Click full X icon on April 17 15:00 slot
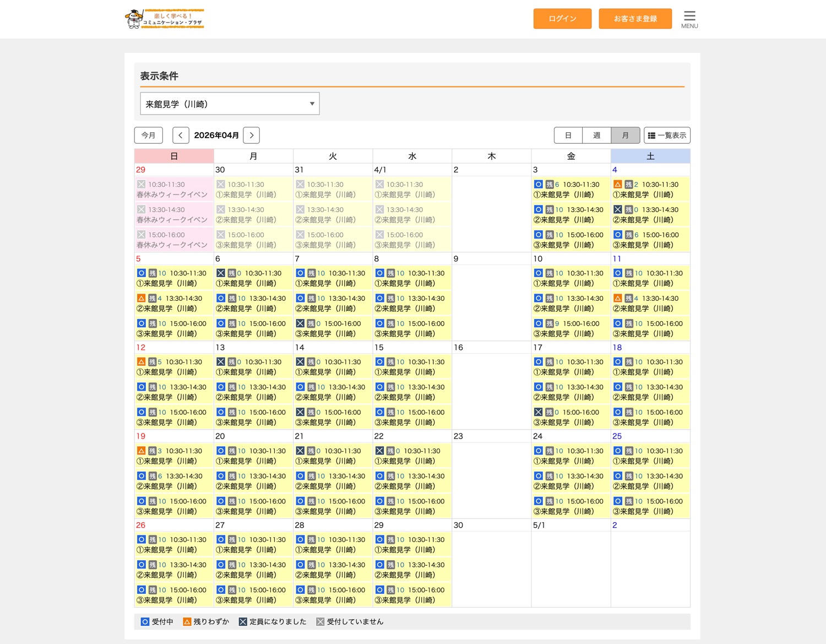 [538, 413]
